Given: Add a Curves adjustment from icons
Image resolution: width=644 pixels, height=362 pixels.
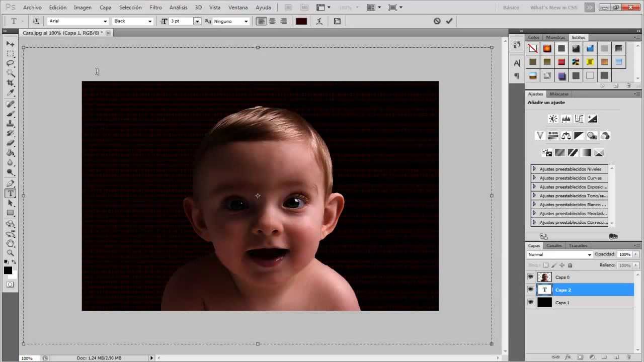Looking at the screenshot, I should click(579, 119).
